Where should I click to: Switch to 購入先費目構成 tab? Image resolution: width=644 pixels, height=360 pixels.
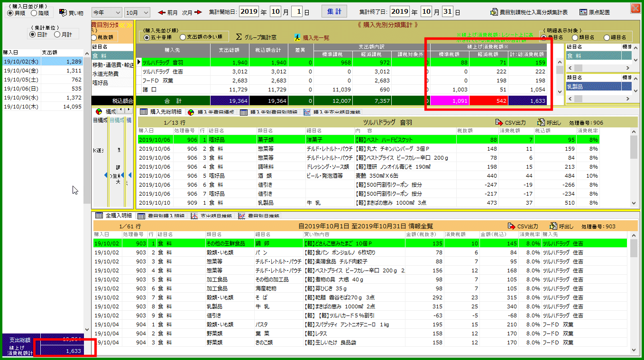click(191, 112)
